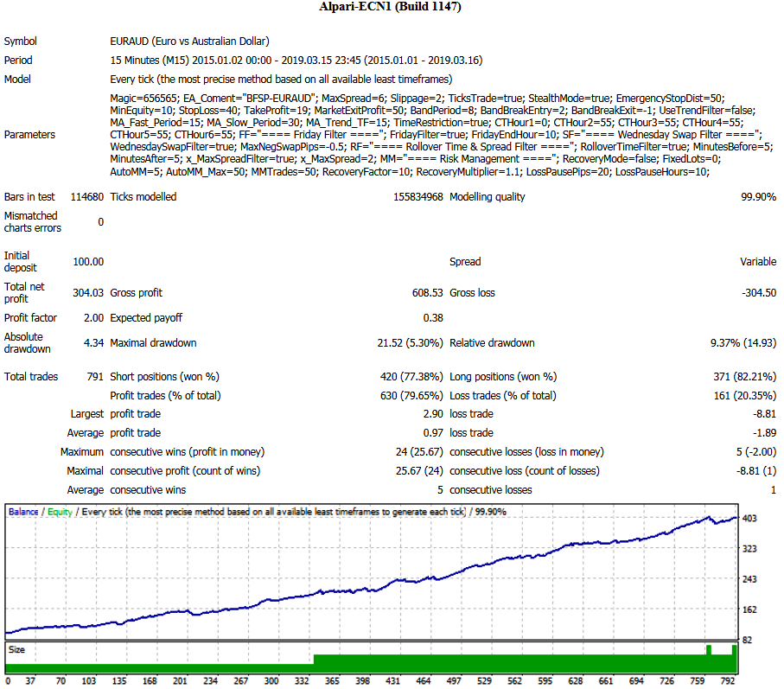The image size is (784, 689).
Task: Click the Relative drawdown value 9.37% (14.93)
Action: tap(743, 342)
